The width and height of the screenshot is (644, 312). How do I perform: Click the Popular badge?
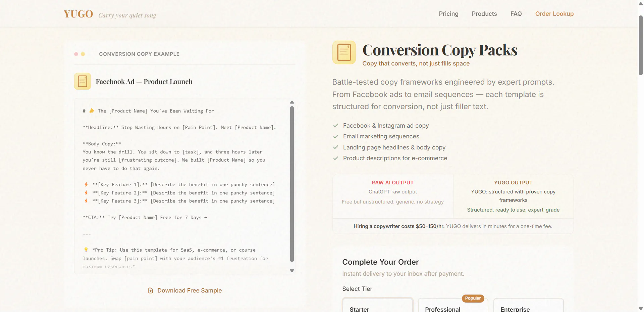click(473, 298)
